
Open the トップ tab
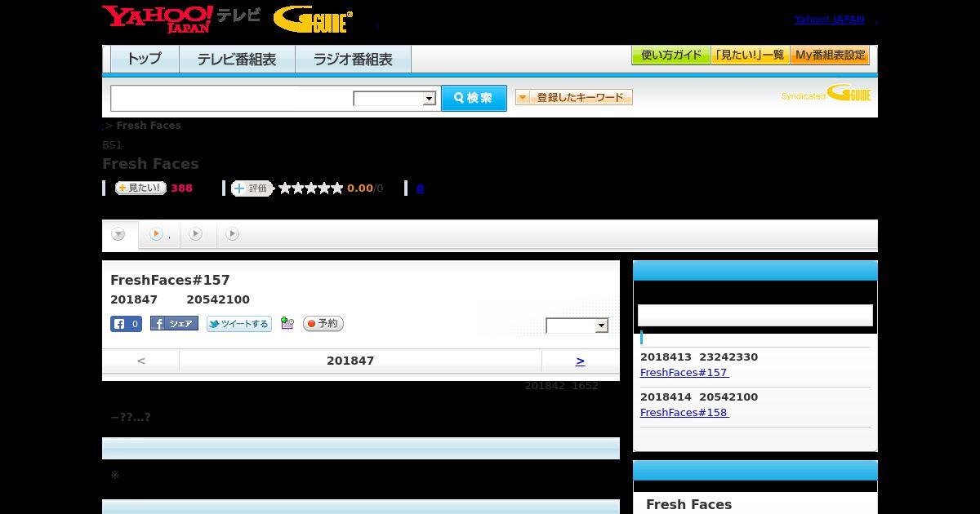145,59
